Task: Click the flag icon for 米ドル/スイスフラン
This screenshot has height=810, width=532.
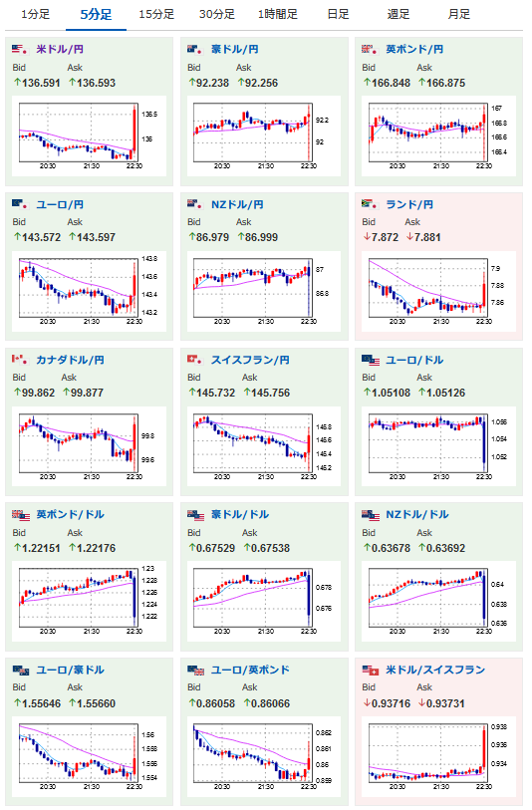Action: pos(371,670)
